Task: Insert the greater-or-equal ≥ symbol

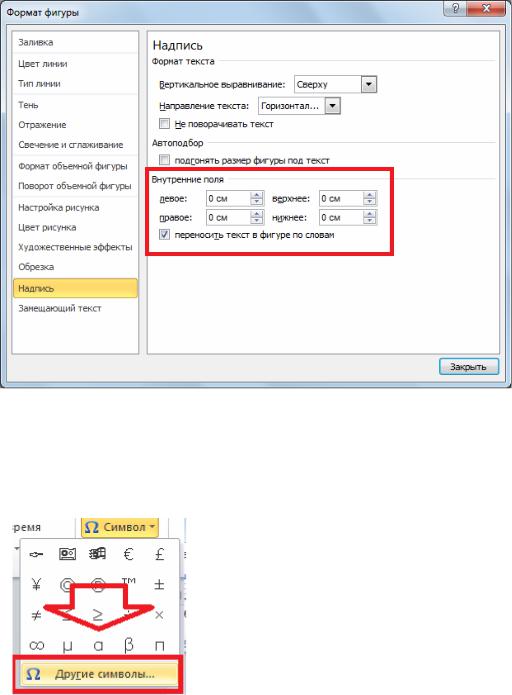Action: point(98,615)
